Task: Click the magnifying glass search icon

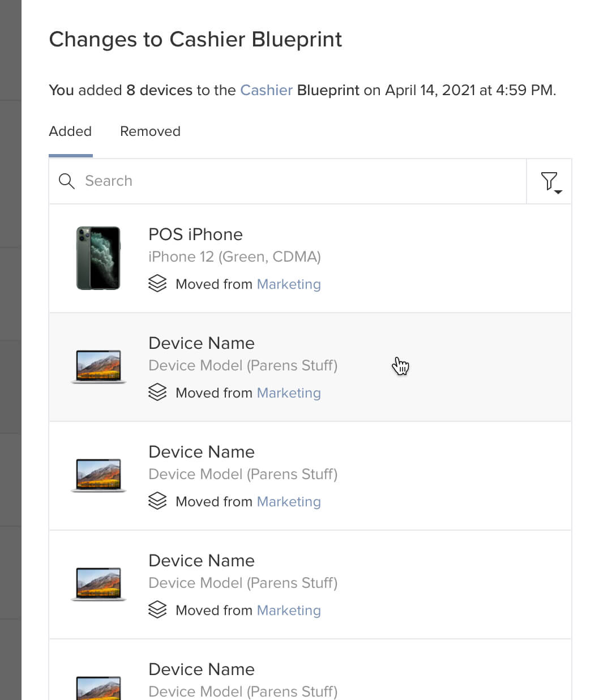Action: point(67,181)
